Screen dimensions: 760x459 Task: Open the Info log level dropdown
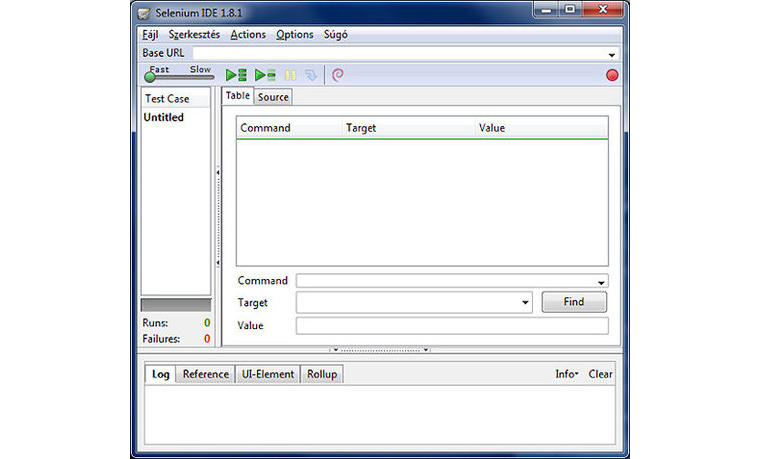(567, 374)
